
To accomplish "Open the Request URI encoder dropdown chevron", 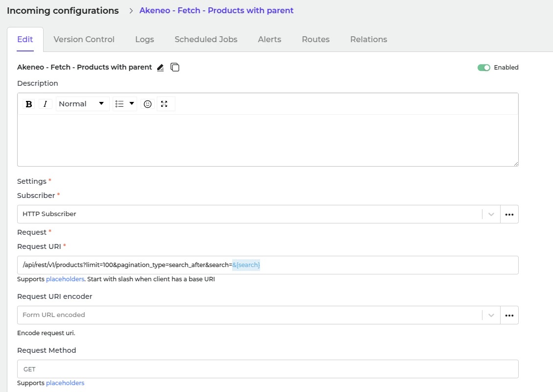I will click(x=491, y=315).
